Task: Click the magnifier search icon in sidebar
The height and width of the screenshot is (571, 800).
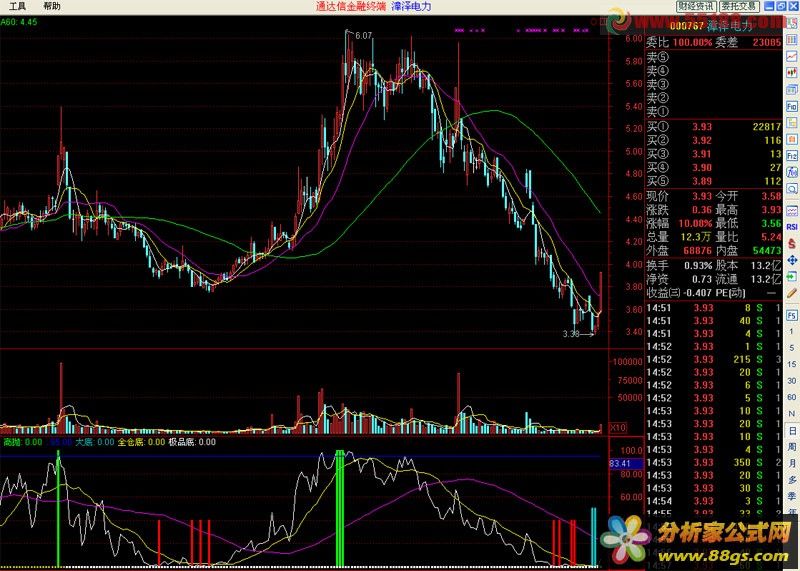Action: coord(792,189)
